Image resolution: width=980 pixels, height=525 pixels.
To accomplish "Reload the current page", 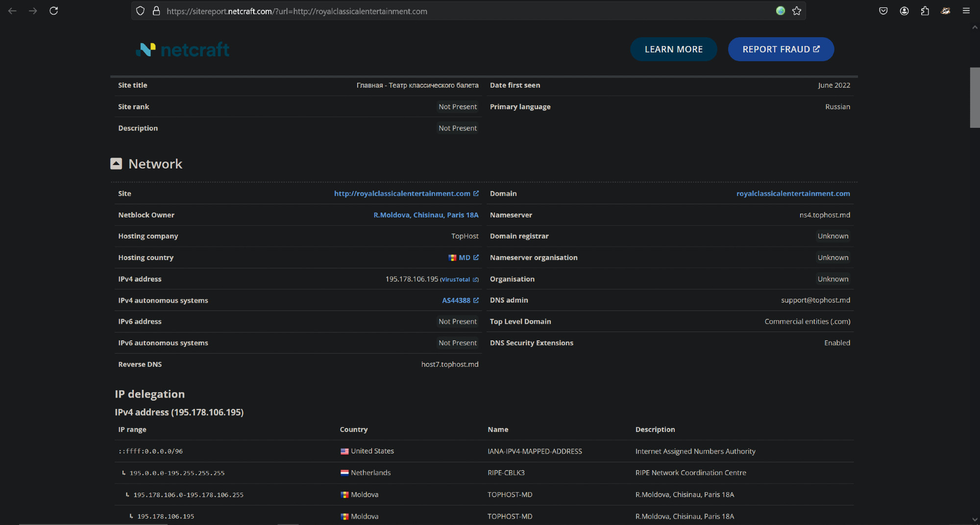I will [x=54, y=11].
